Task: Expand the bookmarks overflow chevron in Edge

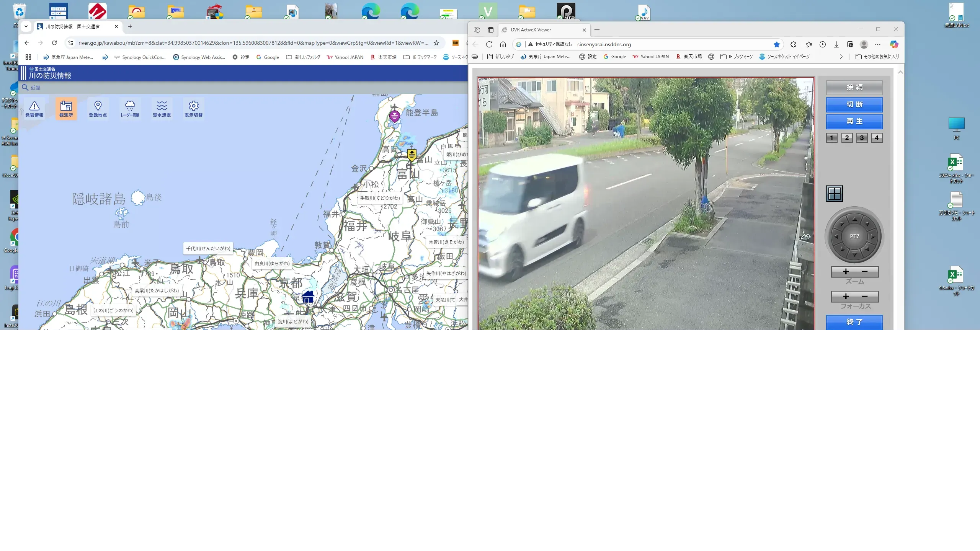Action: pos(841,57)
